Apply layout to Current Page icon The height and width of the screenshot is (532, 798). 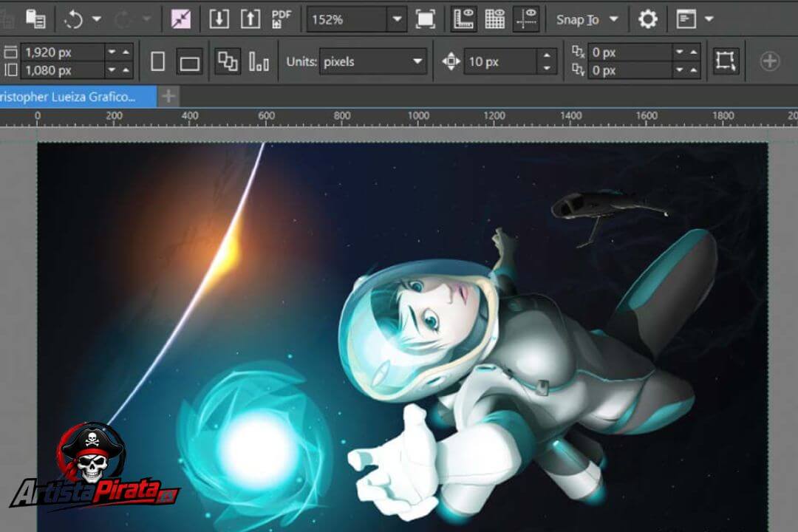259,61
